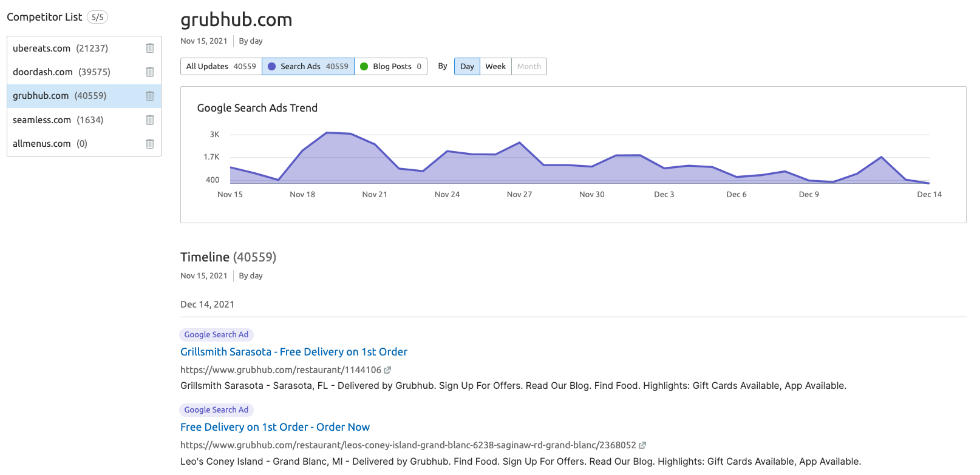Select ubereats.com competitor
The height and width of the screenshot is (475, 980).
[84, 48]
